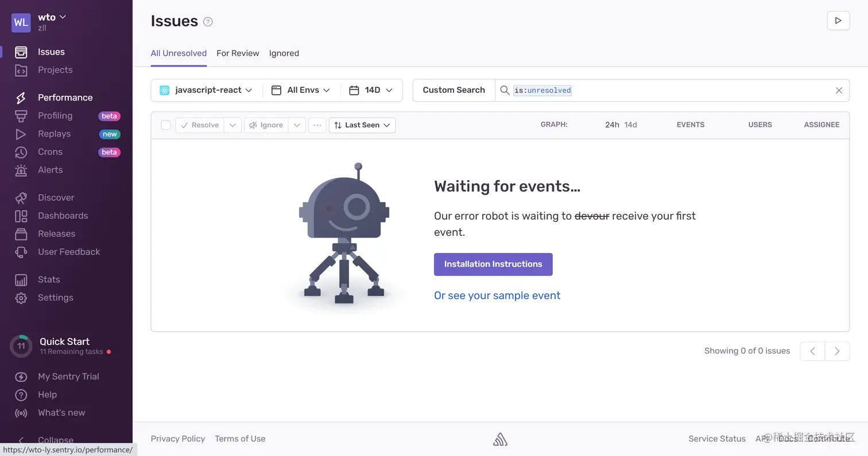Viewport: 868px width, 456px height.
Task: Select the 24h graph toggle
Action: pyautogui.click(x=612, y=124)
